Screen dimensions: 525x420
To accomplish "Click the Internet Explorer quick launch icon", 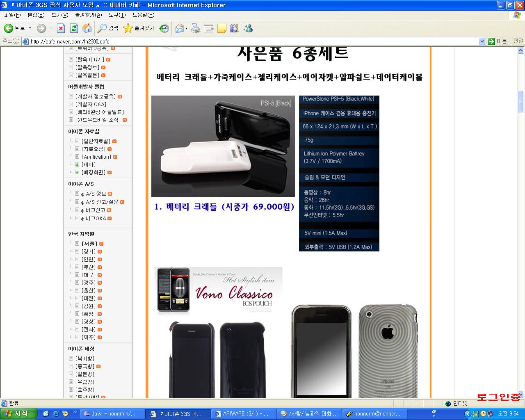I will (56, 414).
